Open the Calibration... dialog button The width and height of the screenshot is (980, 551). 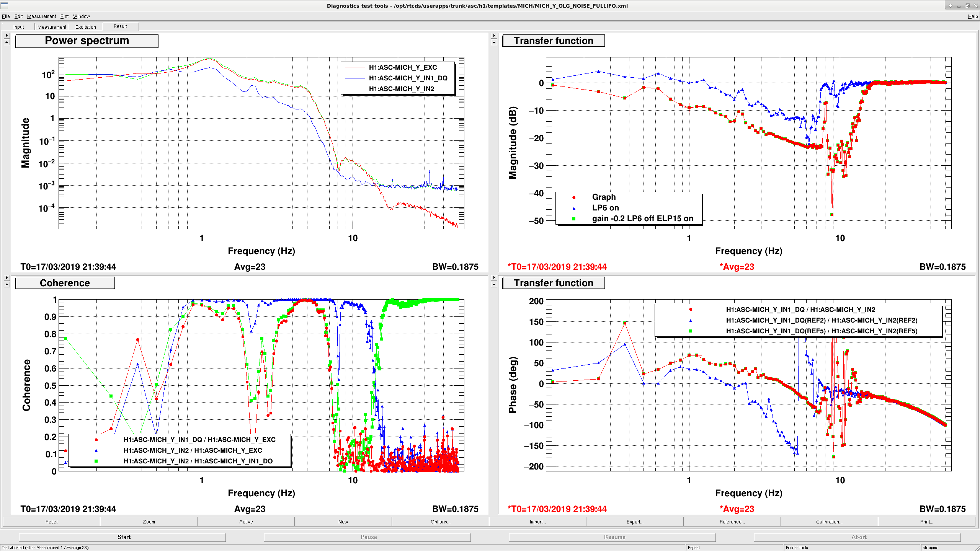tap(829, 522)
